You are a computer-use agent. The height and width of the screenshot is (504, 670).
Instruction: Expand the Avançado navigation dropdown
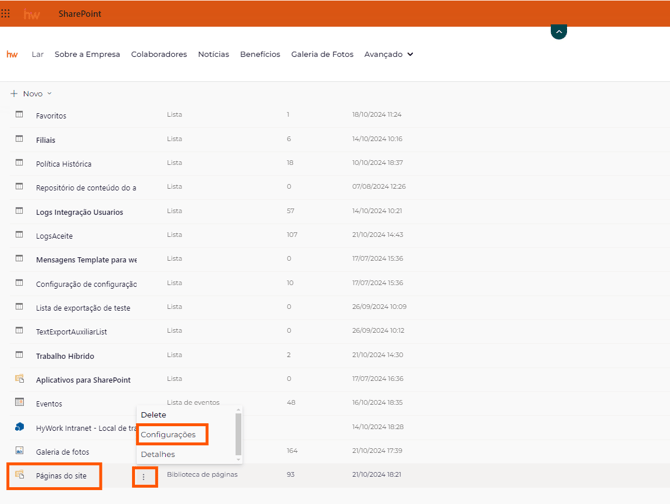(x=389, y=55)
